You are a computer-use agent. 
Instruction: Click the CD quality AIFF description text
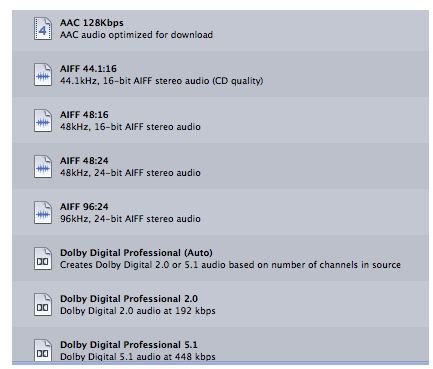[162, 81]
